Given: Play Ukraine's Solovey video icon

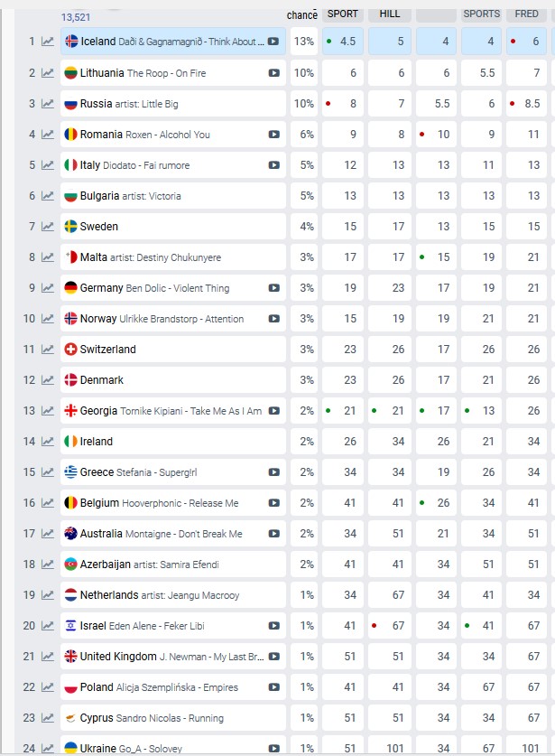Looking at the screenshot, I should [273, 748].
